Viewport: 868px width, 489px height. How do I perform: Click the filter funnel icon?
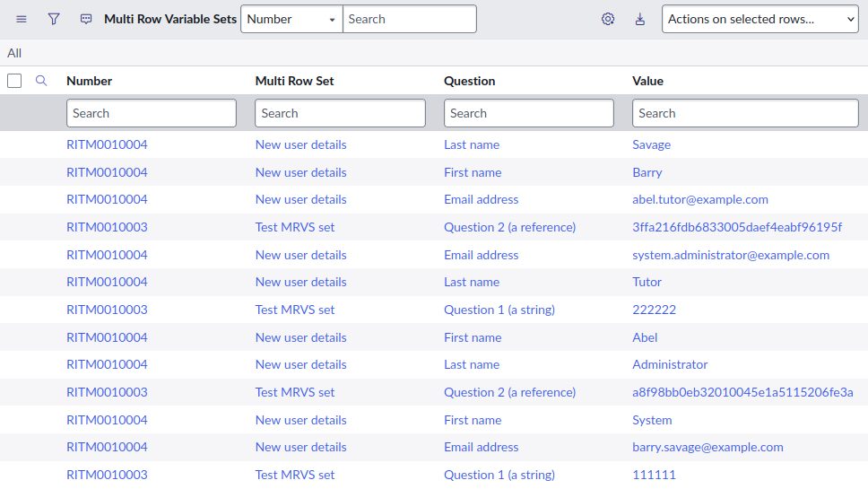point(54,20)
